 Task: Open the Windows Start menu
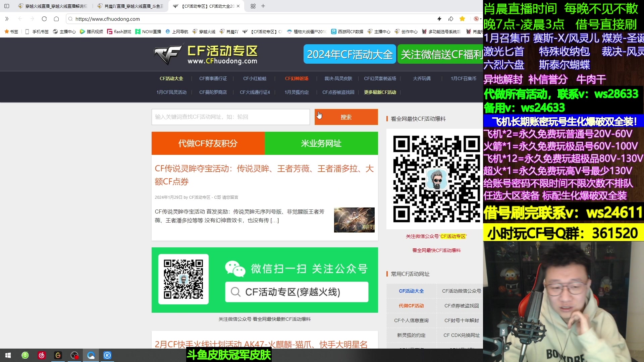pyautogui.click(x=8, y=355)
